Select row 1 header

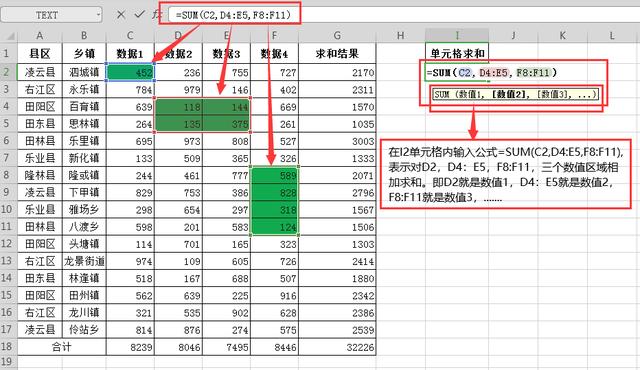click(x=8, y=53)
